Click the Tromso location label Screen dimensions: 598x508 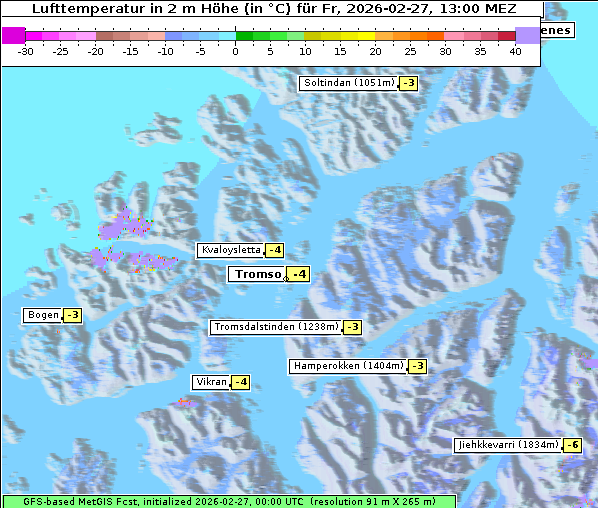pos(257,274)
